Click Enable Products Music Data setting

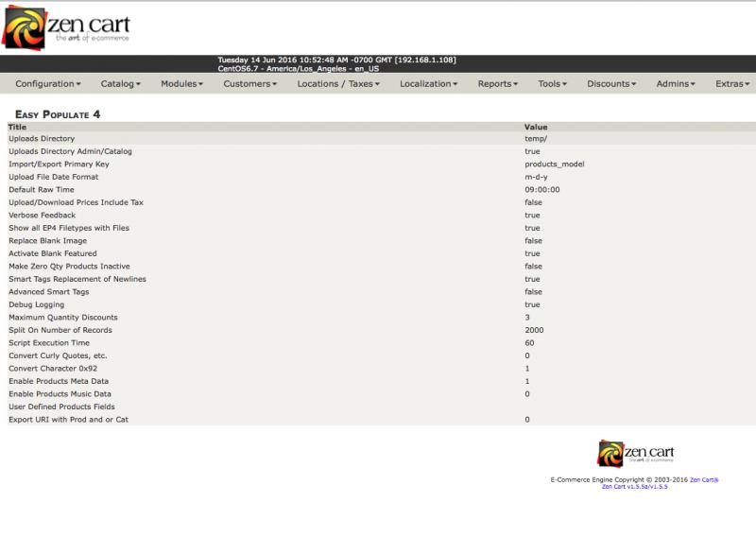click(x=382, y=394)
